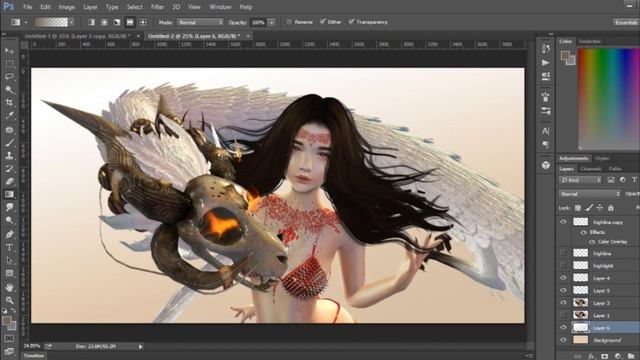Image resolution: width=640 pixels, height=360 pixels.
Task: Hide the Background layer
Action: (x=564, y=340)
